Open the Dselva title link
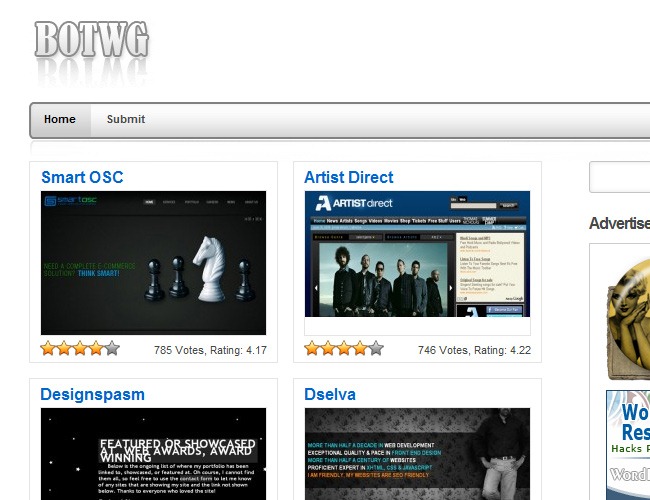 (329, 394)
